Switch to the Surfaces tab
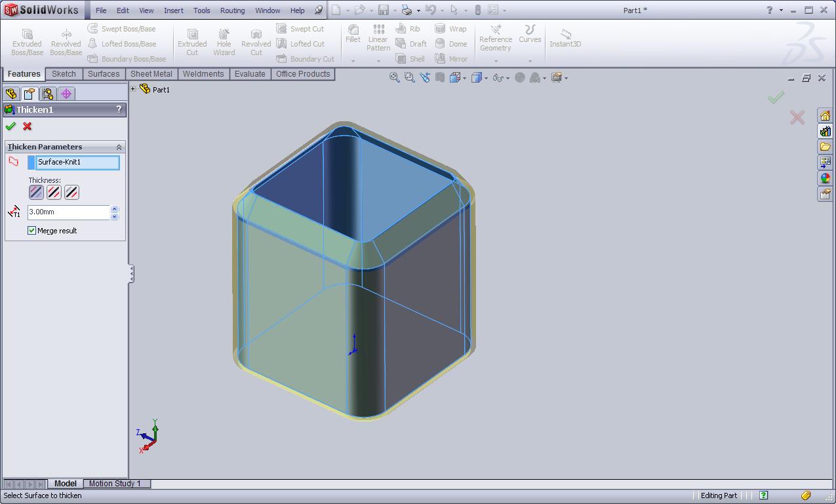The image size is (836, 504). pyautogui.click(x=104, y=74)
